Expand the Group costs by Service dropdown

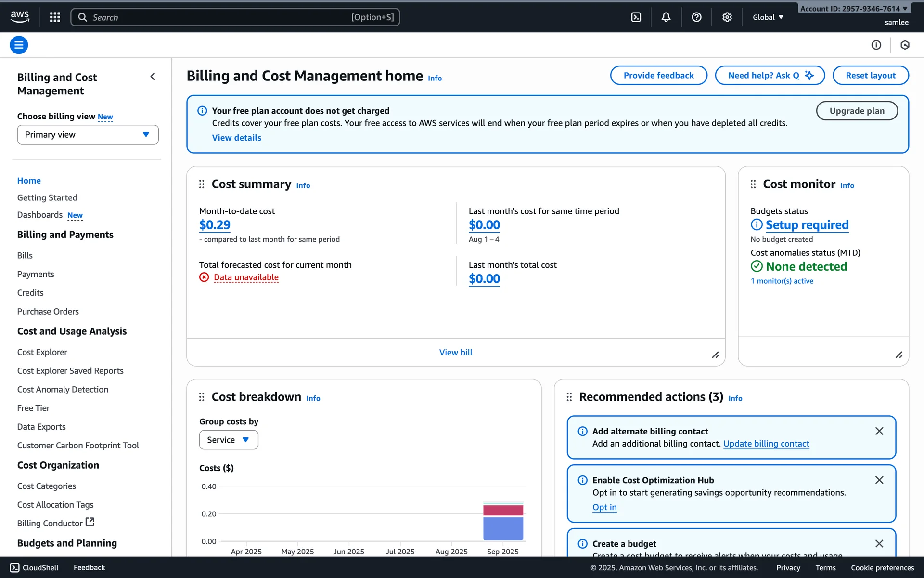229,440
